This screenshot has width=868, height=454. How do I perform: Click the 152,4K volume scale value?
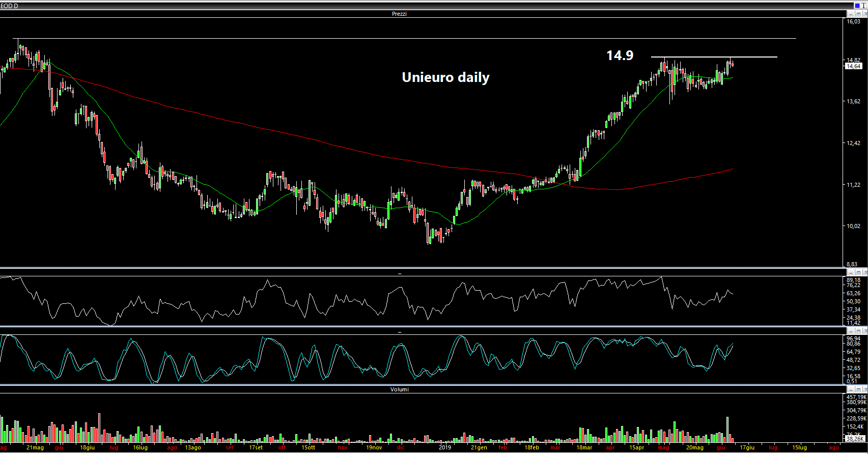click(x=855, y=427)
